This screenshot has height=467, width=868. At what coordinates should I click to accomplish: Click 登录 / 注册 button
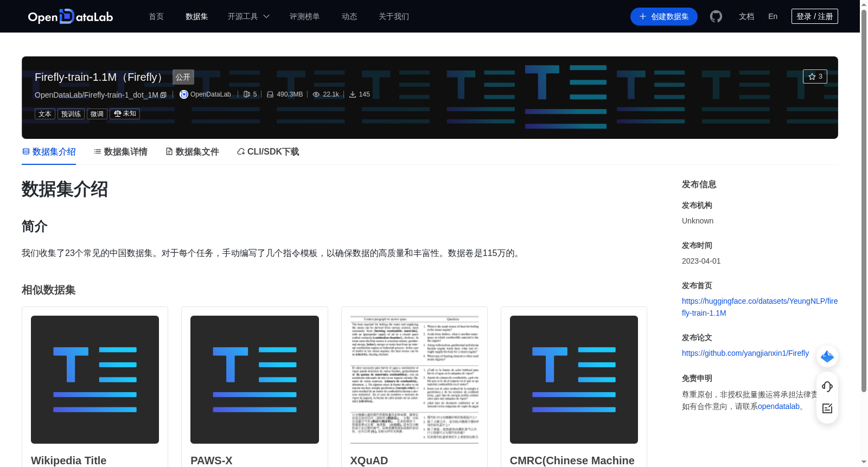coord(815,16)
